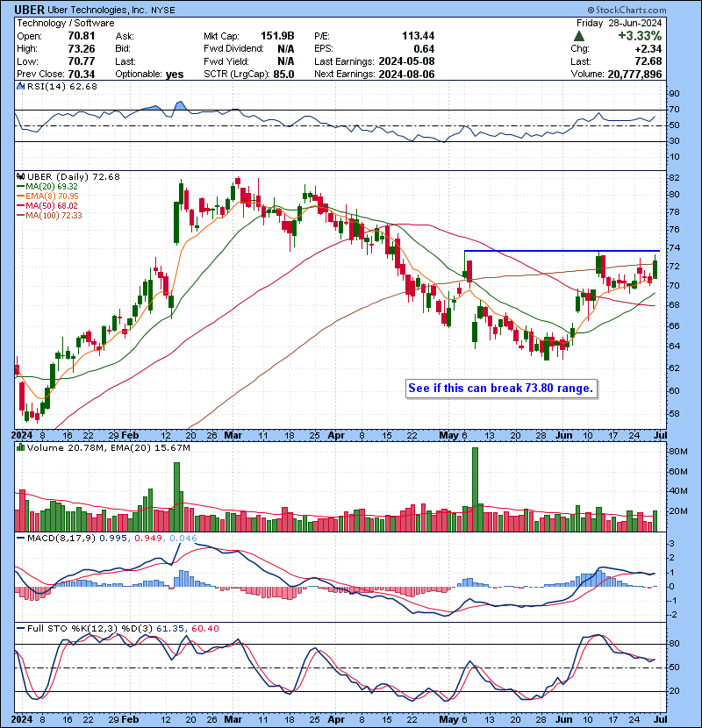The height and width of the screenshot is (728, 702).
Task: Click the EMA(8) 70.95 legend entry
Action: pos(47,196)
